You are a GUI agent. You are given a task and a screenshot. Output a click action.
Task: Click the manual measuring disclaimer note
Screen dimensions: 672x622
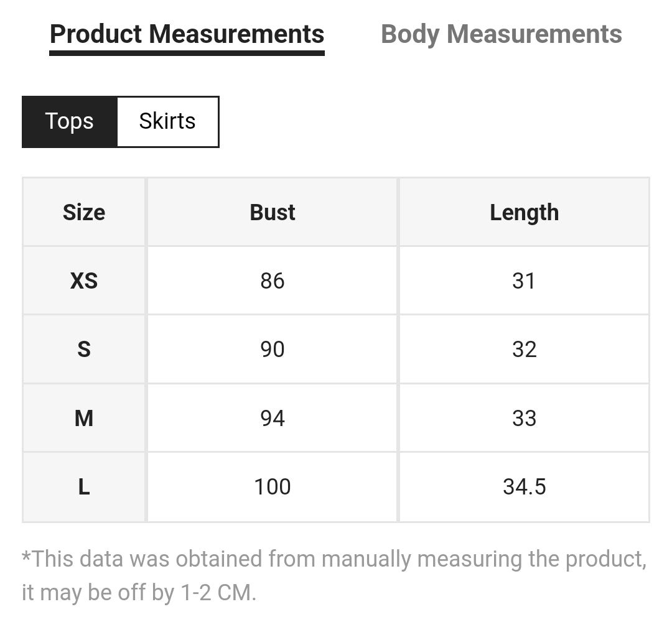click(x=334, y=575)
